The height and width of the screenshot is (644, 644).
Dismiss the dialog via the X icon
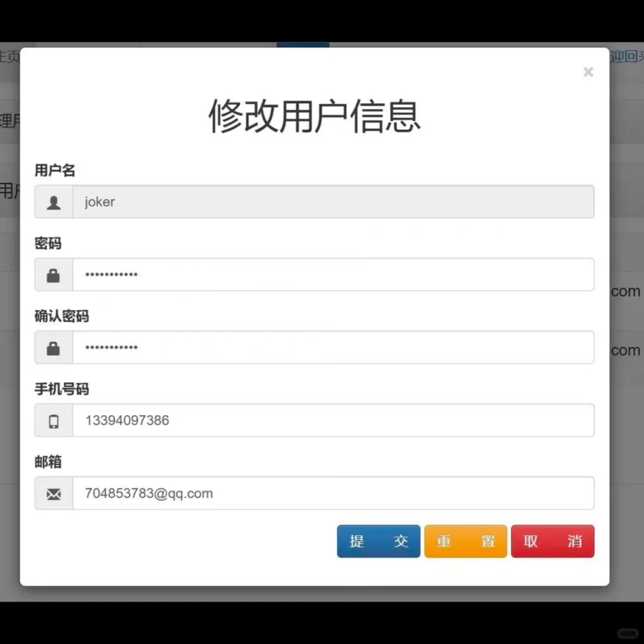point(588,72)
